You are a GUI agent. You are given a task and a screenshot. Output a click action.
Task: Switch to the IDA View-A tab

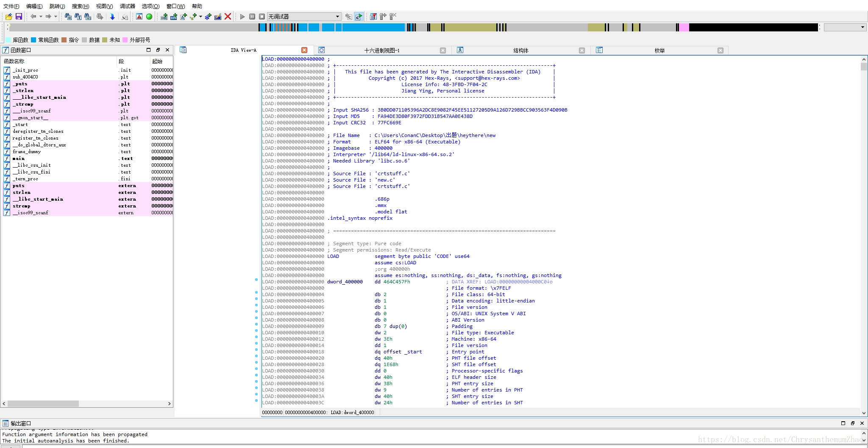(x=243, y=50)
